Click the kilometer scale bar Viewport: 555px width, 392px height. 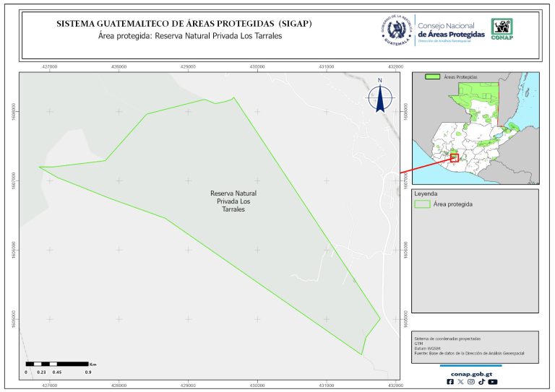(56, 363)
